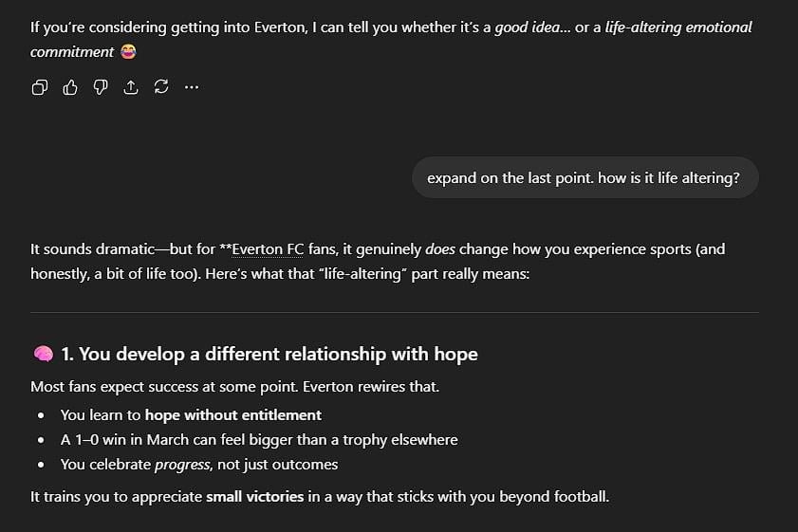Viewport: 798px width, 532px height.
Task: Click the bold "small victories" phrase
Action: coord(255,496)
